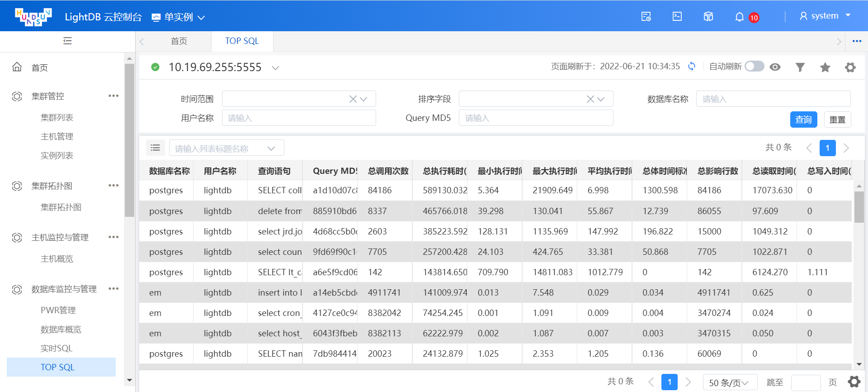Open the notifications bell

coord(740,17)
